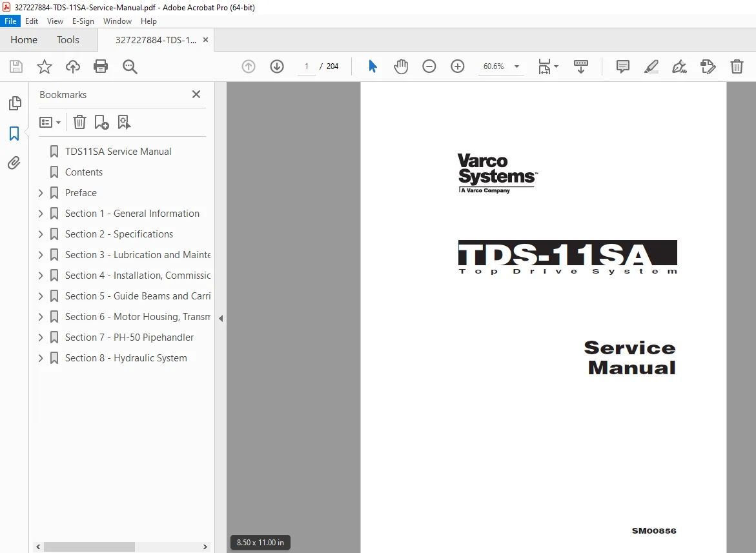The width and height of the screenshot is (756, 553).
Task: Expand the Preface bookmark
Action: 41,193
